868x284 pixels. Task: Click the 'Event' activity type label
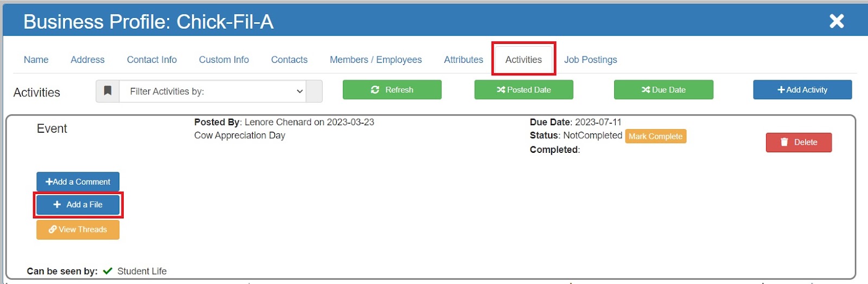point(52,128)
